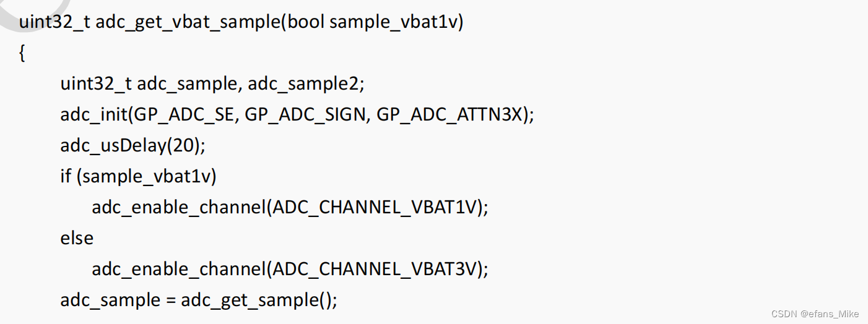Click the uint32_t return type in signature
Image resolution: width=868 pixels, height=324 pixels.
54,22
